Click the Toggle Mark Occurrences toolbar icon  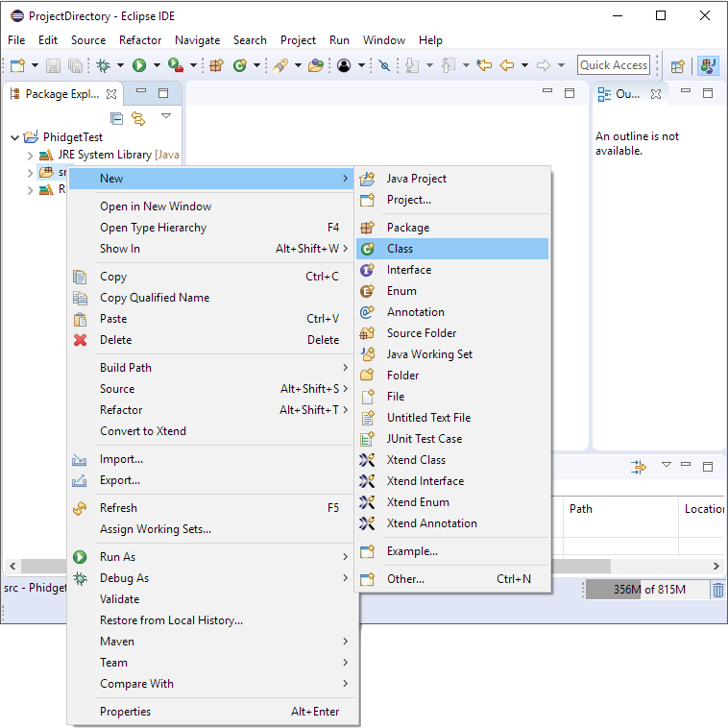click(384, 65)
